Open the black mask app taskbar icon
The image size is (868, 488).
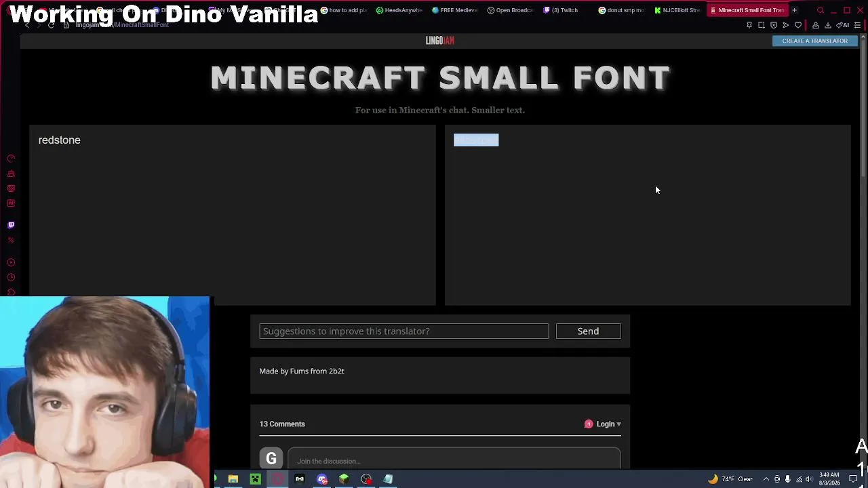pyautogui.click(x=300, y=479)
